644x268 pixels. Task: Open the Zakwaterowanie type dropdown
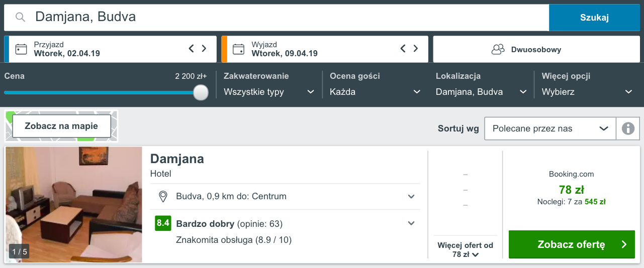(269, 92)
